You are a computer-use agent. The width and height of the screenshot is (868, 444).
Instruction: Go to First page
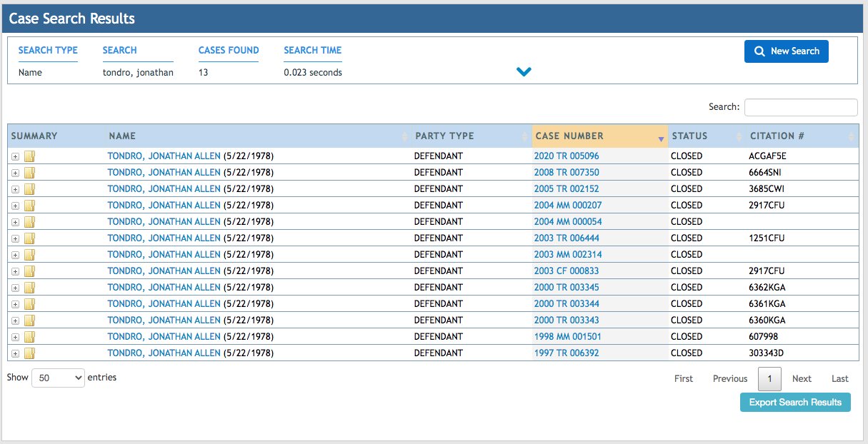684,378
